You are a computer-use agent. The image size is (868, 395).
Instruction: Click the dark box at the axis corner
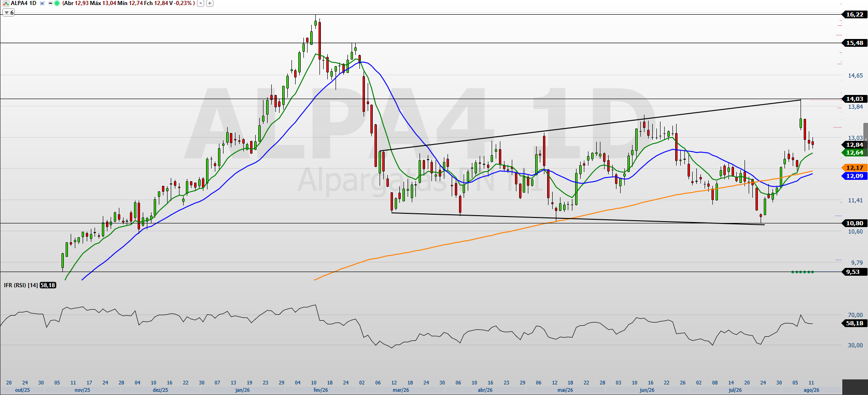(x=855, y=387)
